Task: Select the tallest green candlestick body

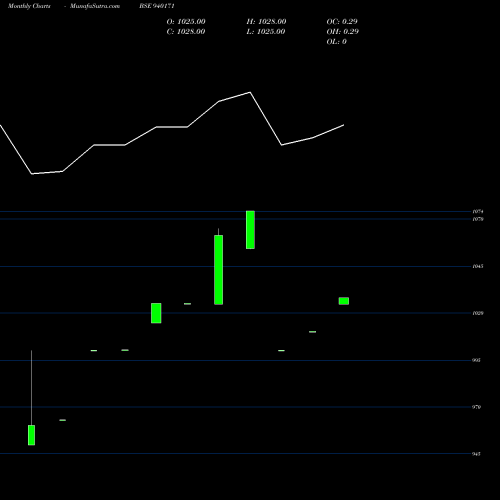Action: click(x=219, y=270)
